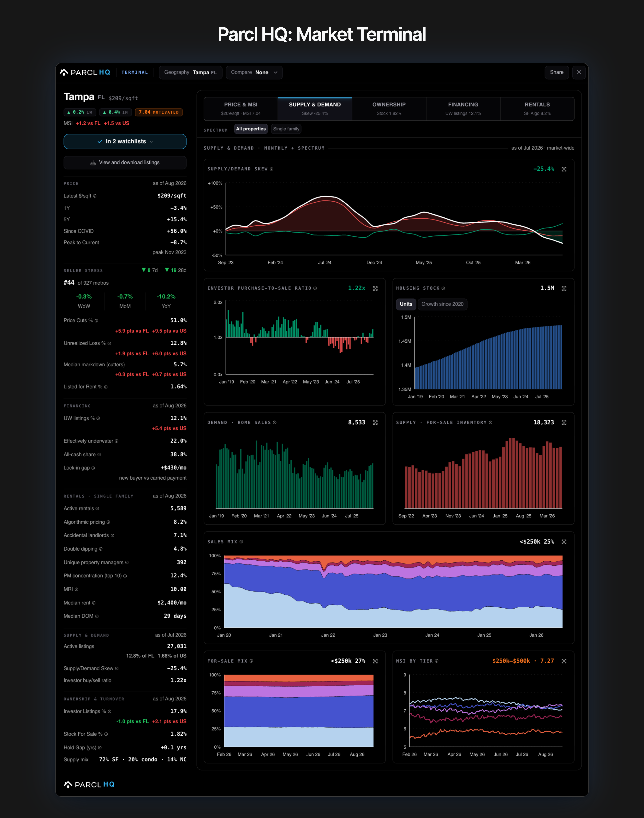Click the $2,400/mo Median rent value

(172, 603)
